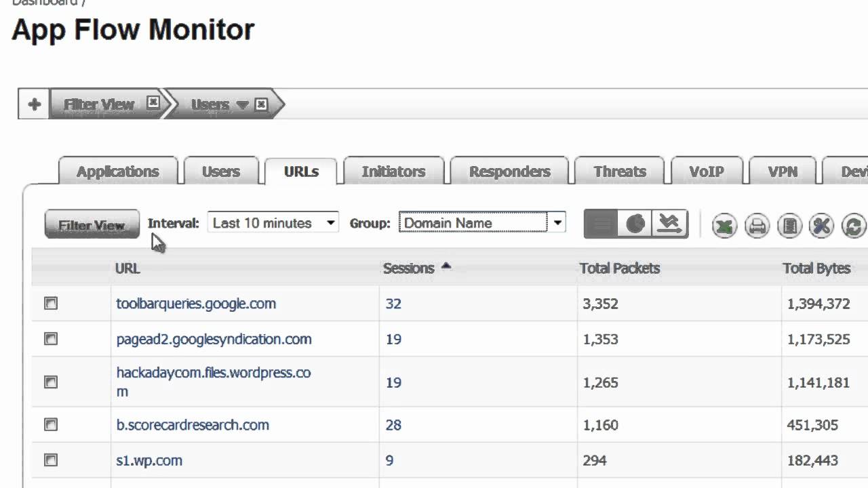Sort by the Sessions column header
This screenshot has width=868, height=488.
408,268
